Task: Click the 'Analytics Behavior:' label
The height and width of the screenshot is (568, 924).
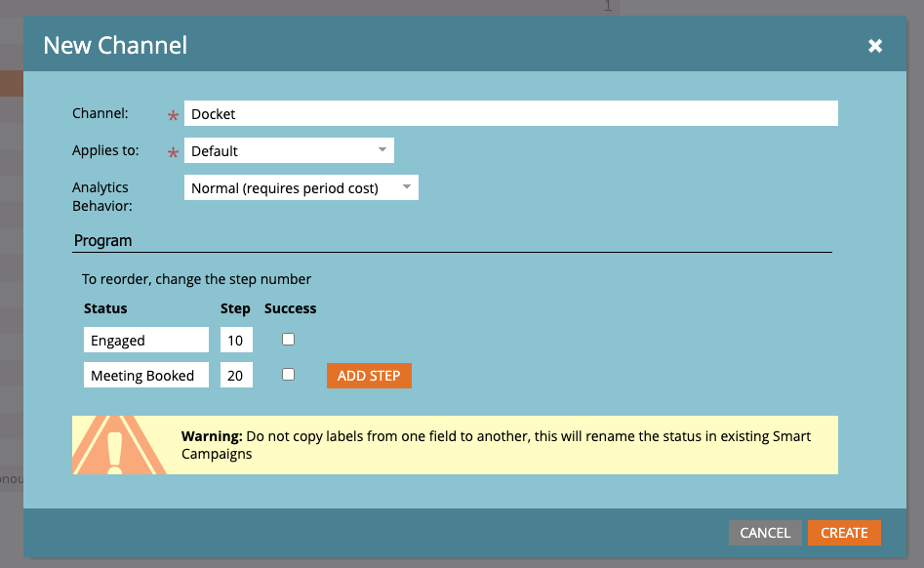Action: tap(101, 196)
